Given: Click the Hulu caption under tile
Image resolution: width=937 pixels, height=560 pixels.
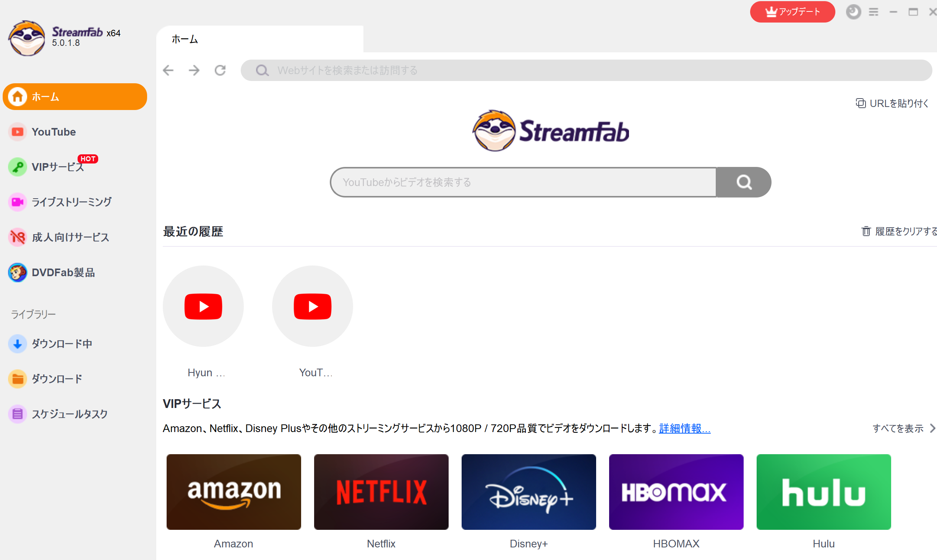Looking at the screenshot, I should [824, 544].
